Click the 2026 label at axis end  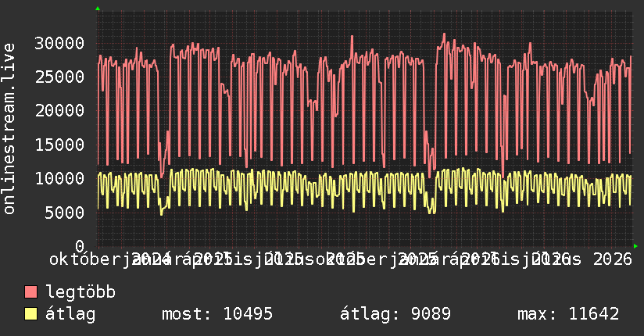tap(613, 259)
